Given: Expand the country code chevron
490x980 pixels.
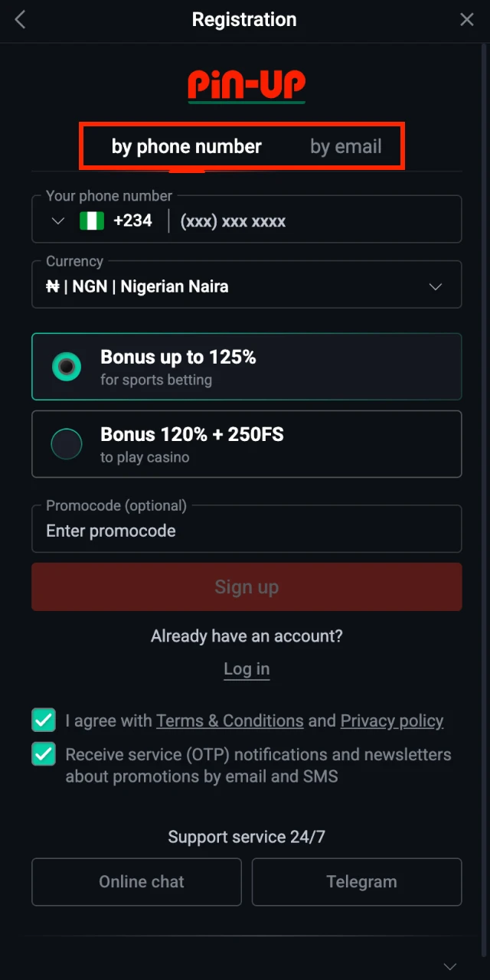Looking at the screenshot, I should 57,221.
